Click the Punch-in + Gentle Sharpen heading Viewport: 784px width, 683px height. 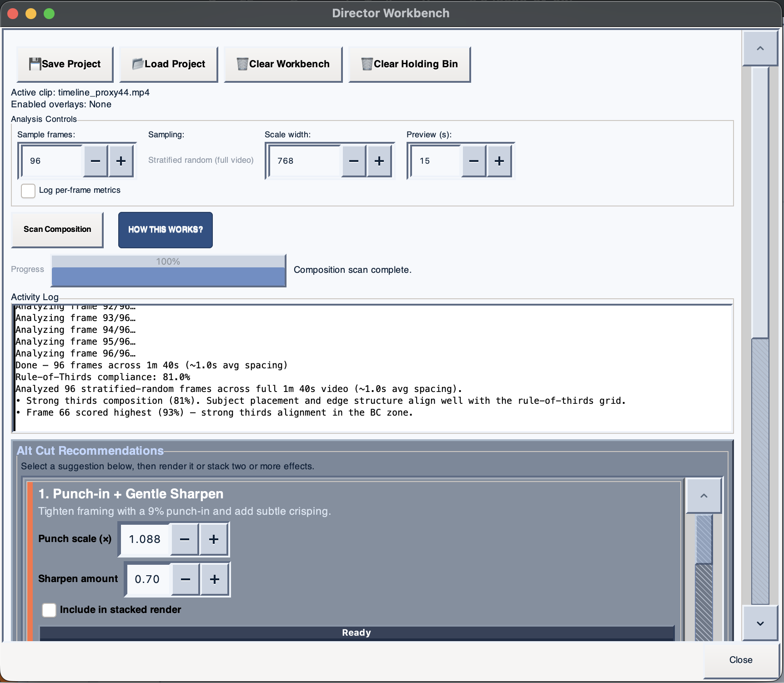point(131,494)
